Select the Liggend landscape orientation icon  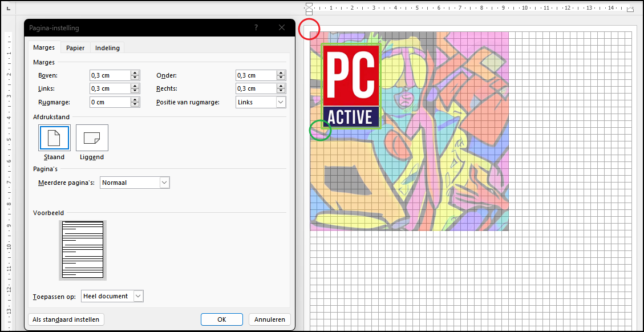92,137
